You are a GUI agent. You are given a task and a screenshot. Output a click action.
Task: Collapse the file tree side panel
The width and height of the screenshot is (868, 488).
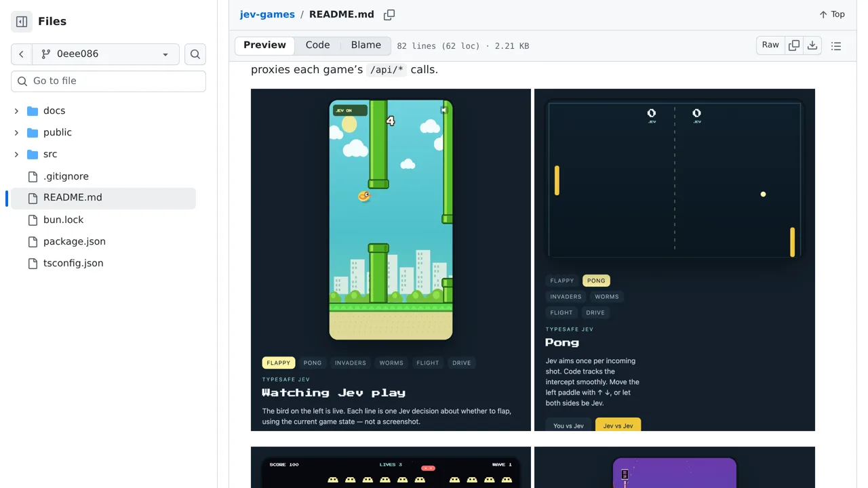22,22
